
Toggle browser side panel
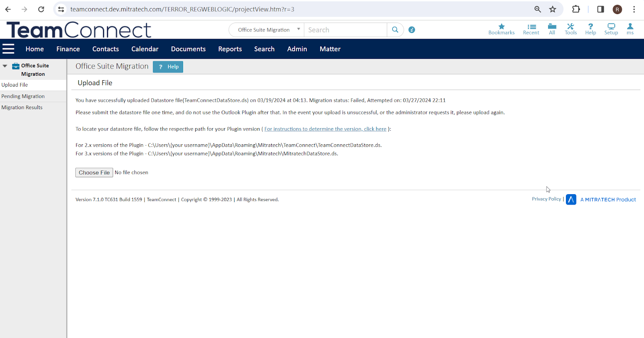point(601,9)
